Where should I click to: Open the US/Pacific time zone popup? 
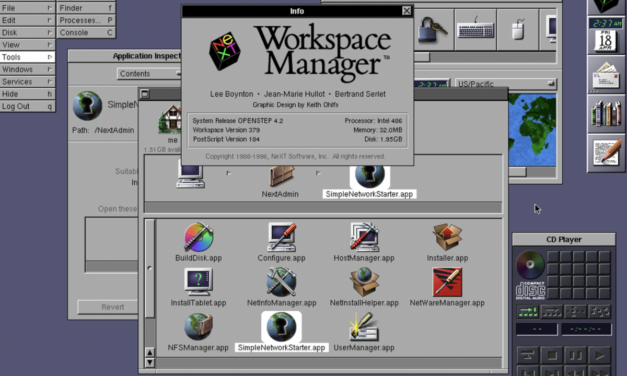coord(506,84)
